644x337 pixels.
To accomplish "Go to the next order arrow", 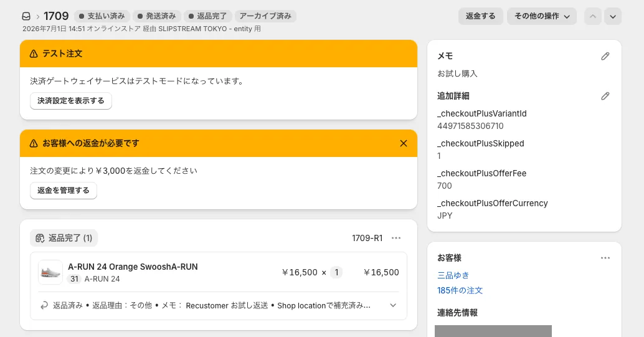I will (613, 16).
